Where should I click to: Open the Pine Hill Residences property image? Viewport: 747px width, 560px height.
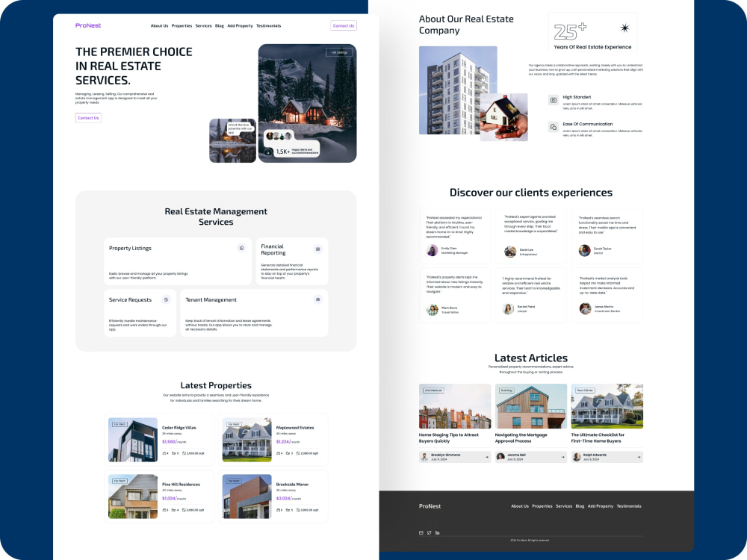pos(133,497)
